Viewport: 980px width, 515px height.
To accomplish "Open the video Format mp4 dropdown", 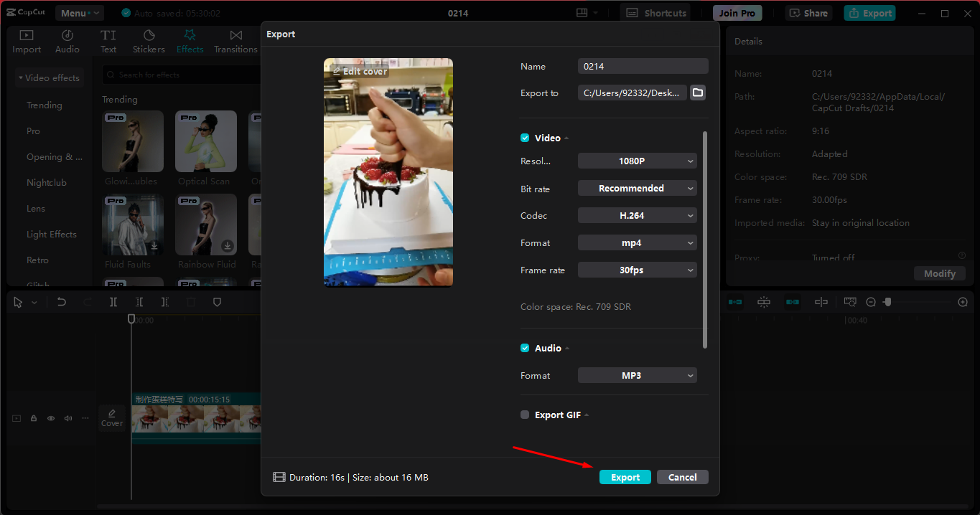I will tap(638, 243).
